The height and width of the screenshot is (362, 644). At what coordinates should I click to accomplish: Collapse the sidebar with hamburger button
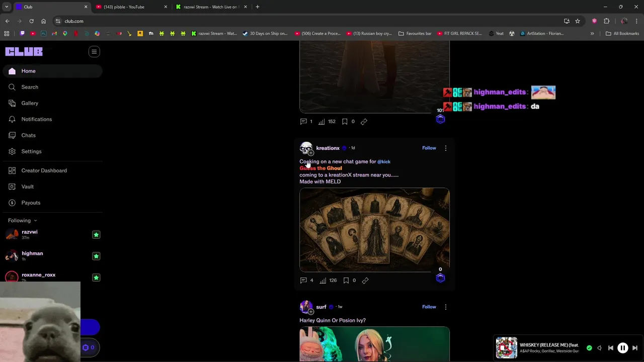tap(94, 51)
